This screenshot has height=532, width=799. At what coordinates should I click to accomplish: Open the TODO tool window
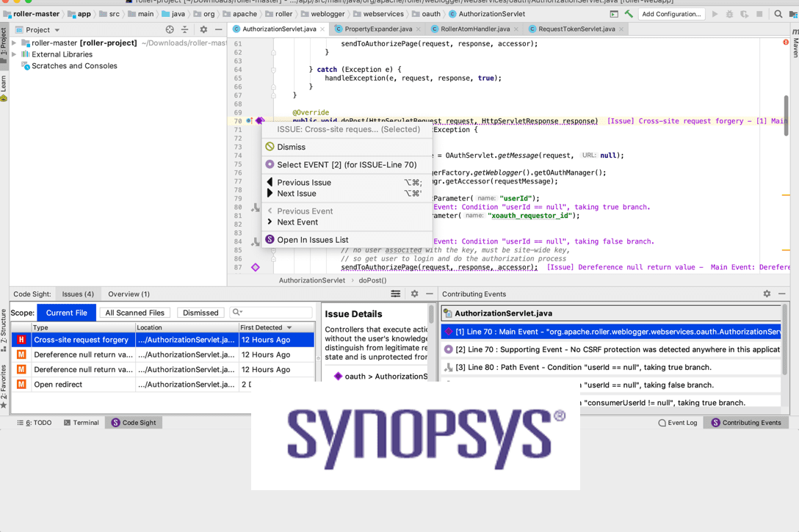point(35,423)
